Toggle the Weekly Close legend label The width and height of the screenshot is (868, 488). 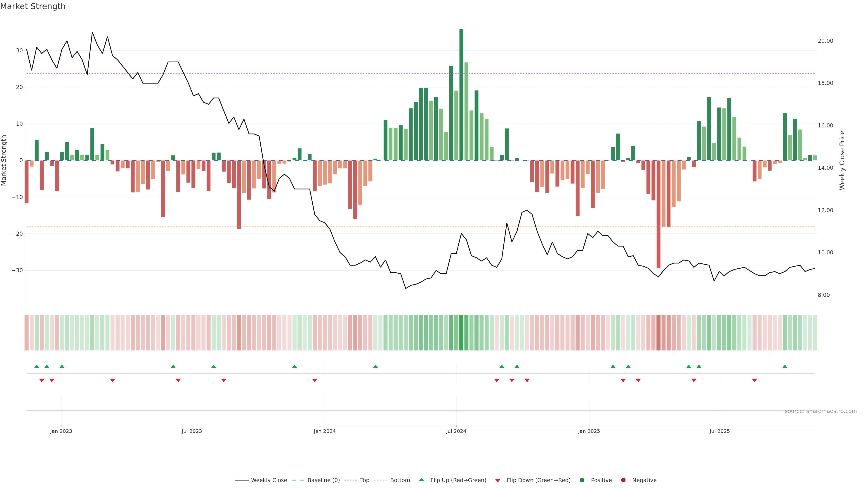pos(269,480)
